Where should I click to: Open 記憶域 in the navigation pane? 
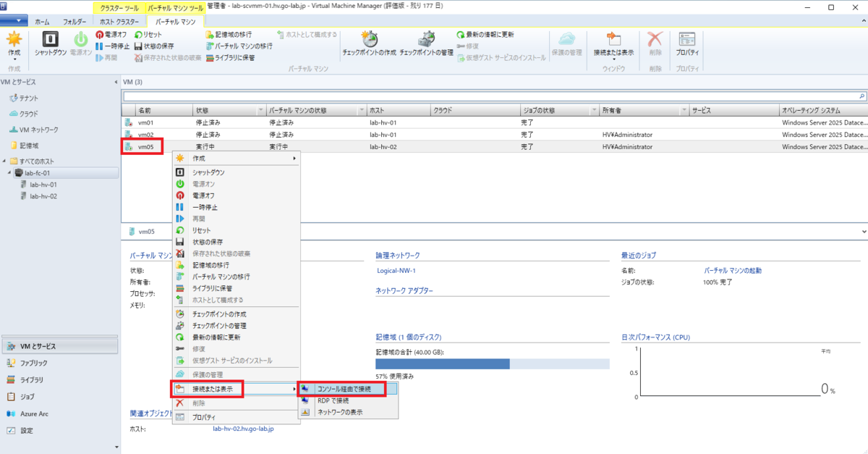click(x=24, y=146)
